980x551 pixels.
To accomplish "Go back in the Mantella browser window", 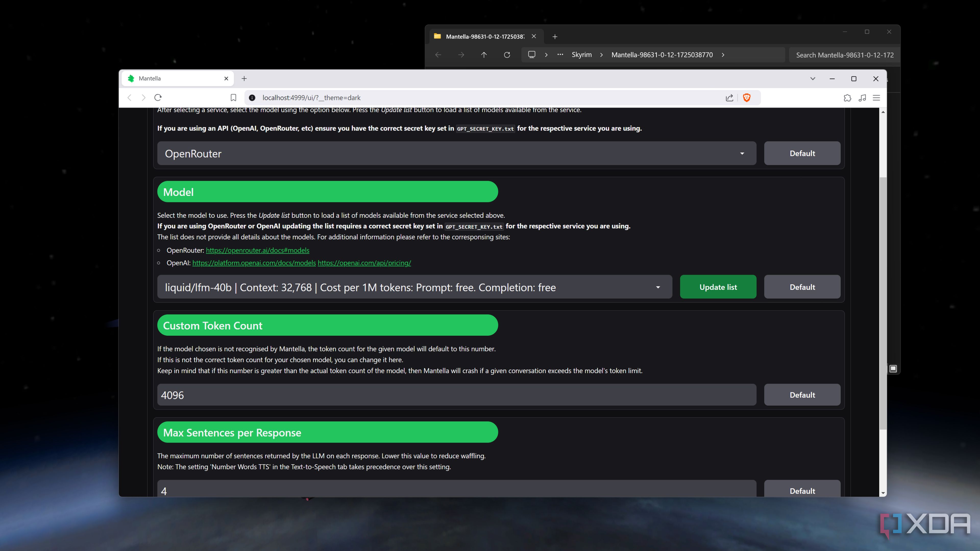I will 130,98.
